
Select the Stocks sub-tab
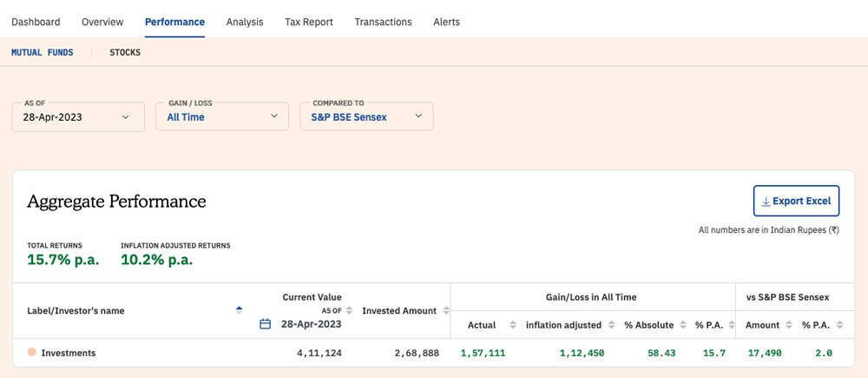point(125,53)
